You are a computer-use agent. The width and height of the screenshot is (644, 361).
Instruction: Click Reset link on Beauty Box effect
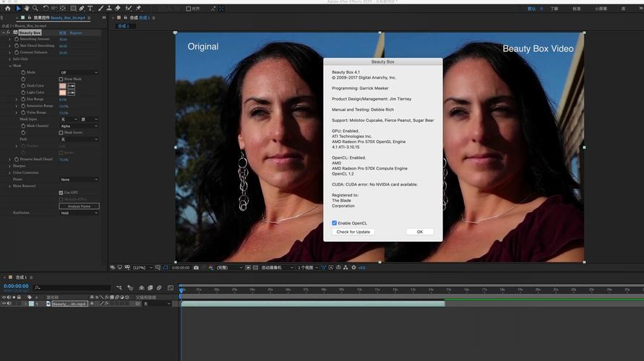(x=62, y=32)
